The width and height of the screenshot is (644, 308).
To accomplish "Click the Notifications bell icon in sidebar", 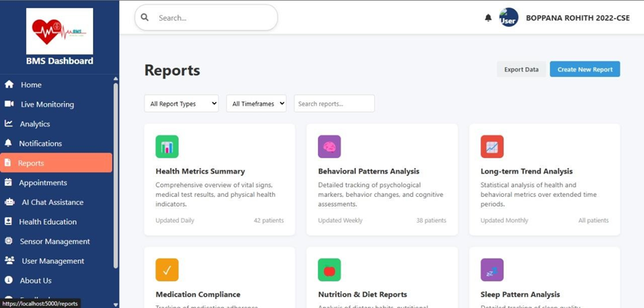I will [8, 143].
